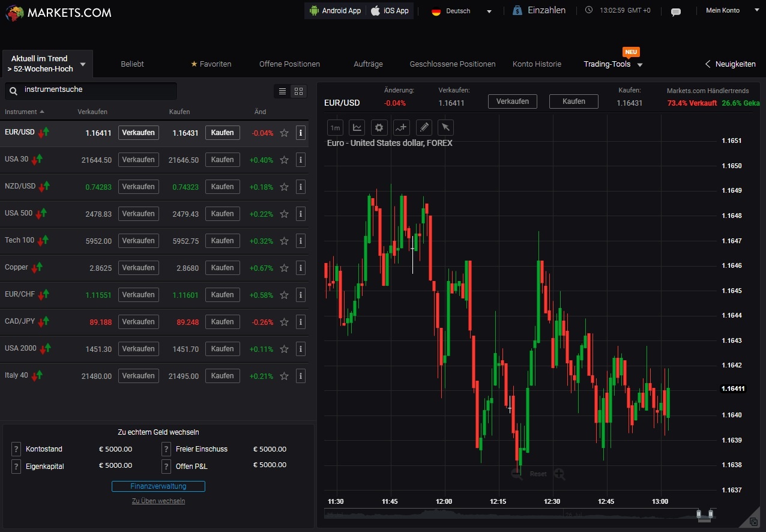The height and width of the screenshot is (532, 766).
Task: Add EUR/USD to favorites star
Action: pos(285,133)
